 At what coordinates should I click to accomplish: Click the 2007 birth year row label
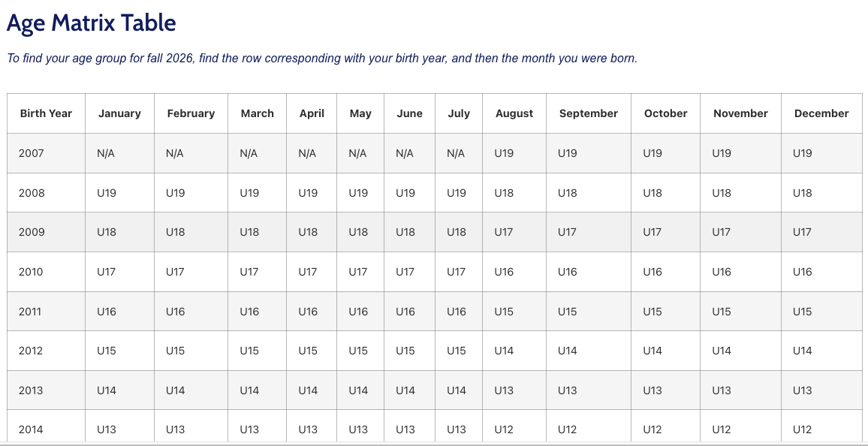(x=32, y=153)
